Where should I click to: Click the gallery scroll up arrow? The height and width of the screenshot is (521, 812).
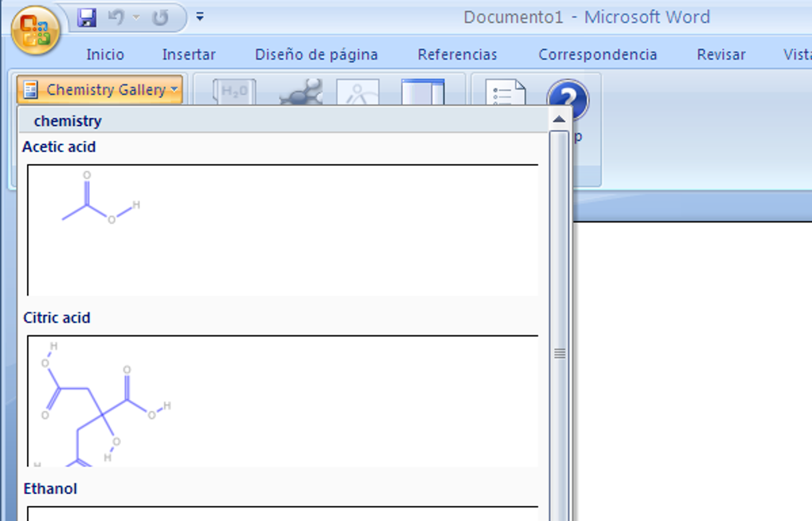[x=560, y=119]
